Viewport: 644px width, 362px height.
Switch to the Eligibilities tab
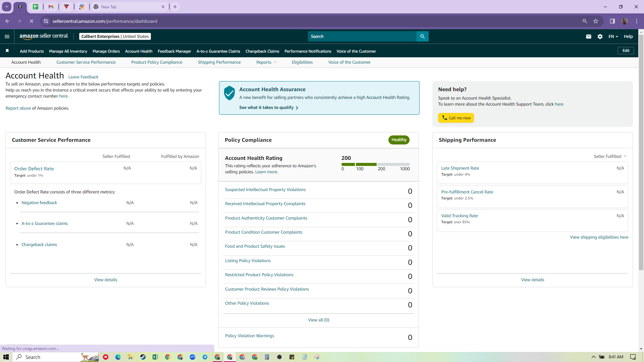pos(302,62)
